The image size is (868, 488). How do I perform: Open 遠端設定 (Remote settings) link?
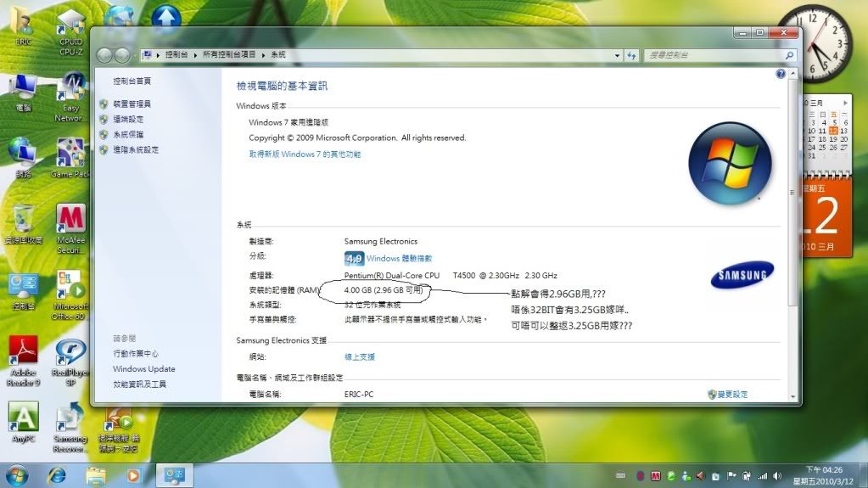coord(128,119)
